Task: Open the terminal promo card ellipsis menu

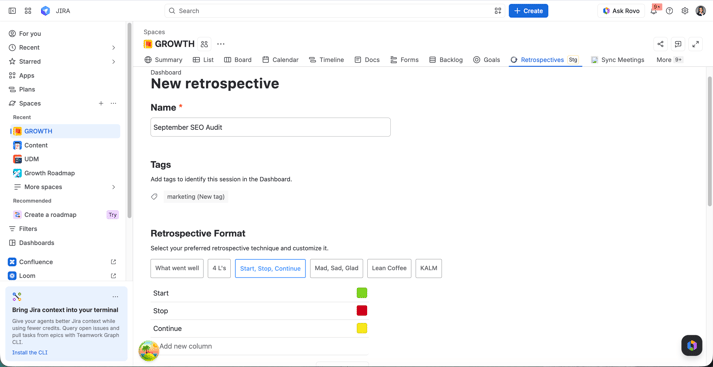Action: coord(115,297)
